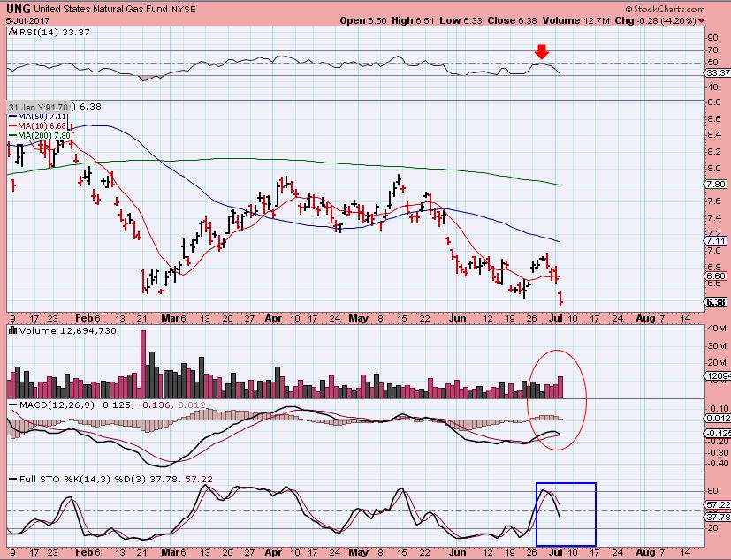Click the 0.012 MACD histogram tag on right

click(717, 419)
